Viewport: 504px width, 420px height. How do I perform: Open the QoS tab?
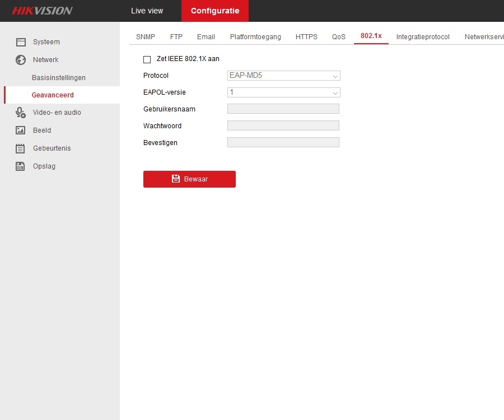tap(339, 36)
